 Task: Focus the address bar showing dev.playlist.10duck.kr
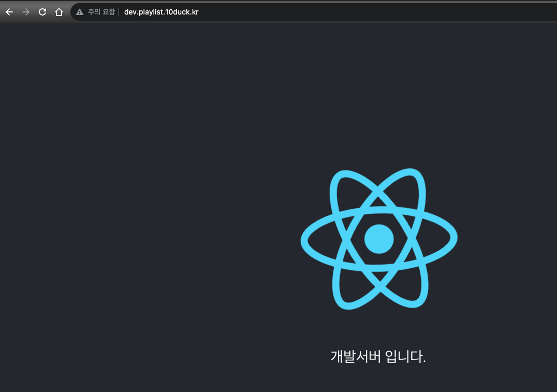tap(313, 12)
